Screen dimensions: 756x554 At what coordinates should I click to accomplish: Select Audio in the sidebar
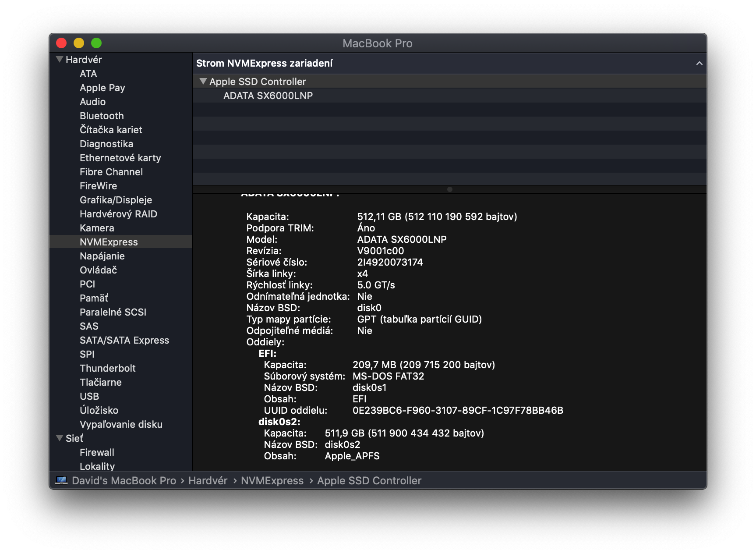pyautogui.click(x=92, y=102)
